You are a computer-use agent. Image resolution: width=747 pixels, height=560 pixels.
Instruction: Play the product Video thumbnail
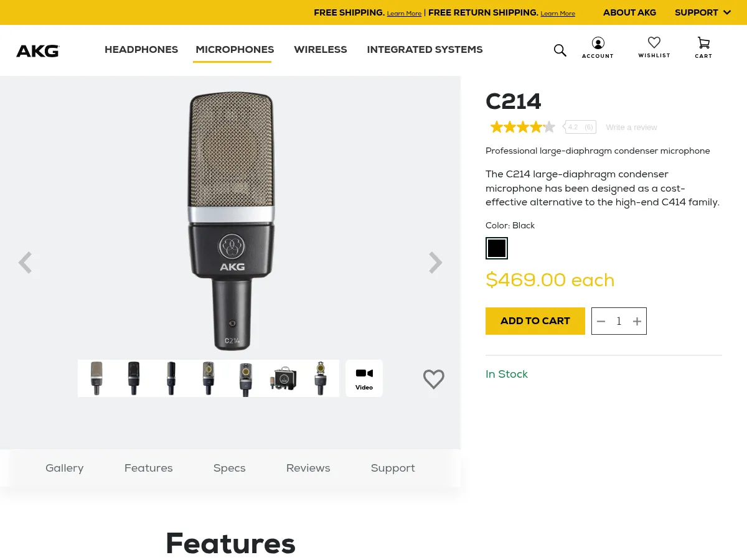point(364,378)
